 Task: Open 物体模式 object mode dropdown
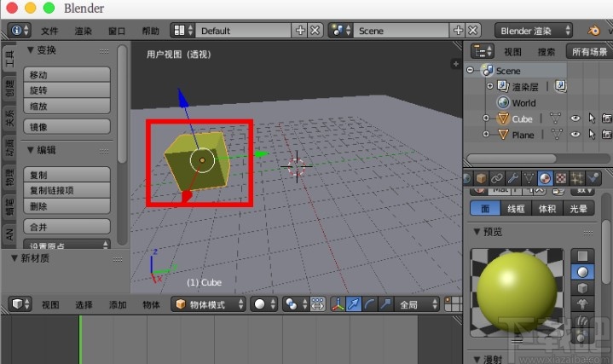click(208, 303)
